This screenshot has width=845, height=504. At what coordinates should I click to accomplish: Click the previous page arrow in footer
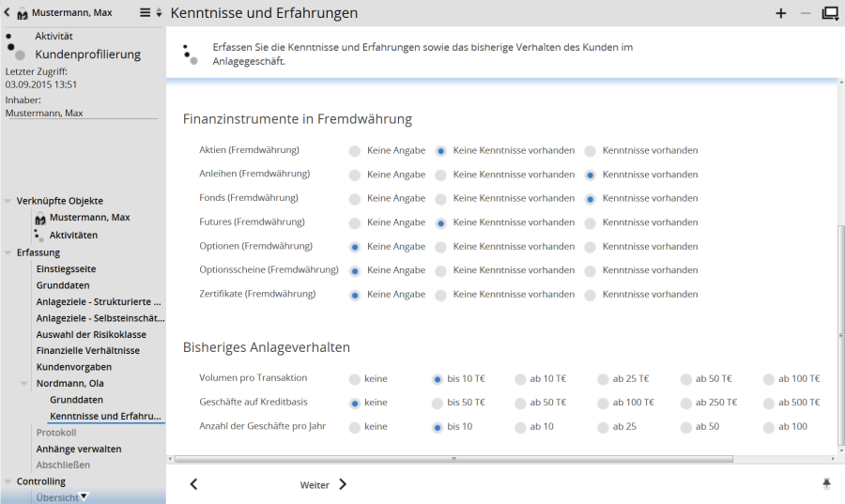pos(193,484)
